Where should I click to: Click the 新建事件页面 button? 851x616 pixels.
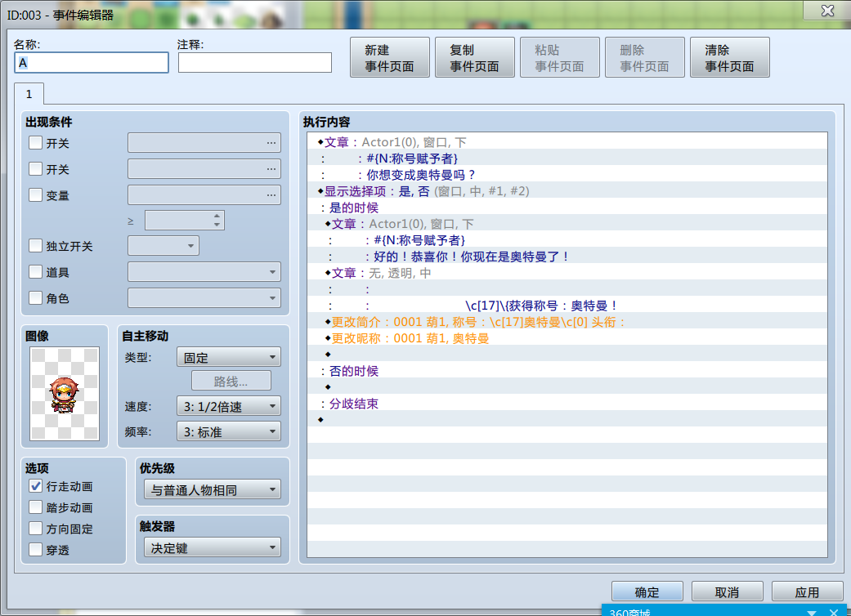390,57
